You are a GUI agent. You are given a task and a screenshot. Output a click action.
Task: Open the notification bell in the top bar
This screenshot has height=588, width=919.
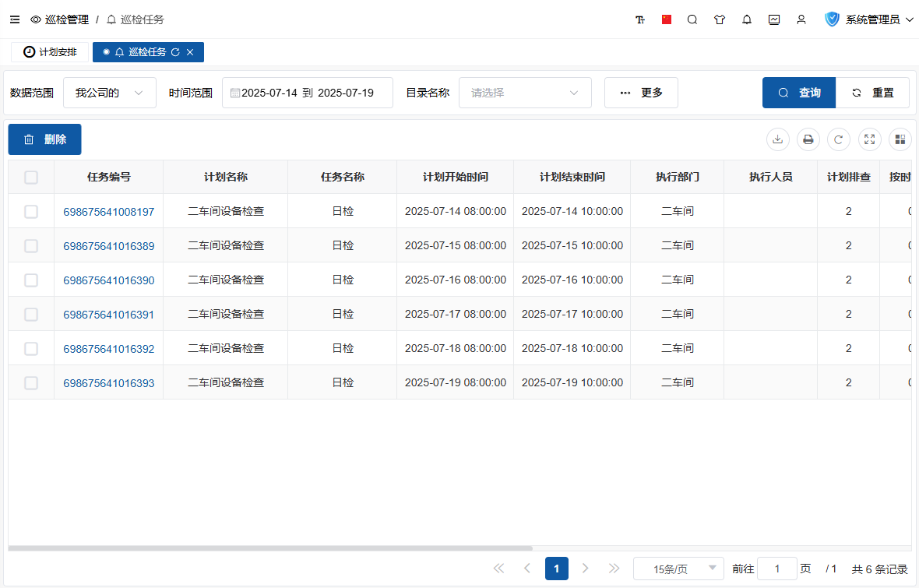[747, 19]
